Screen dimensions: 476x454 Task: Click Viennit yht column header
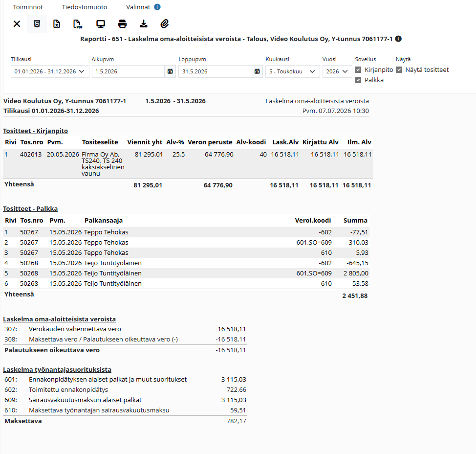(x=145, y=142)
